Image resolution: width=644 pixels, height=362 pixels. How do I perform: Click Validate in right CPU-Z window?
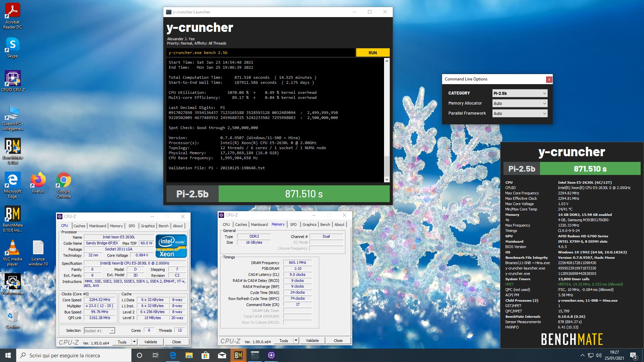(x=312, y=341)
